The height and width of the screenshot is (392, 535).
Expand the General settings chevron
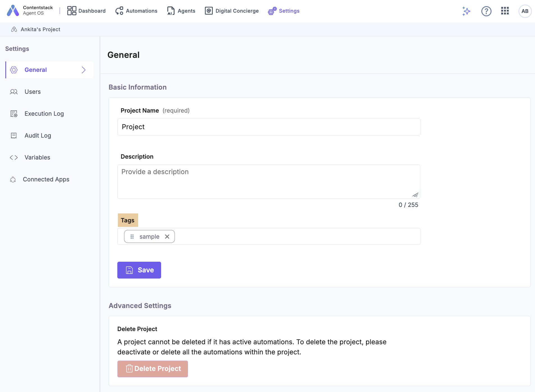83,70
